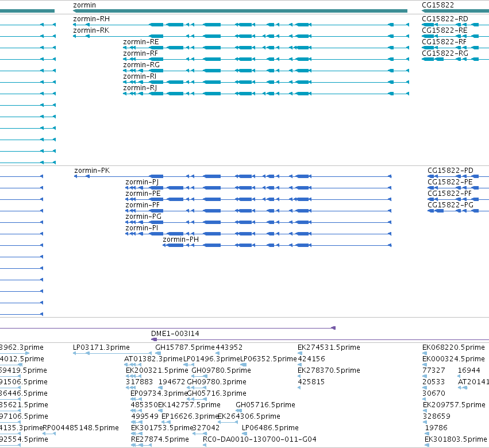The height and width of the screenshot is (448, 489).
Task: Select the 424156 feature label
Action: (x=311, y=359)
